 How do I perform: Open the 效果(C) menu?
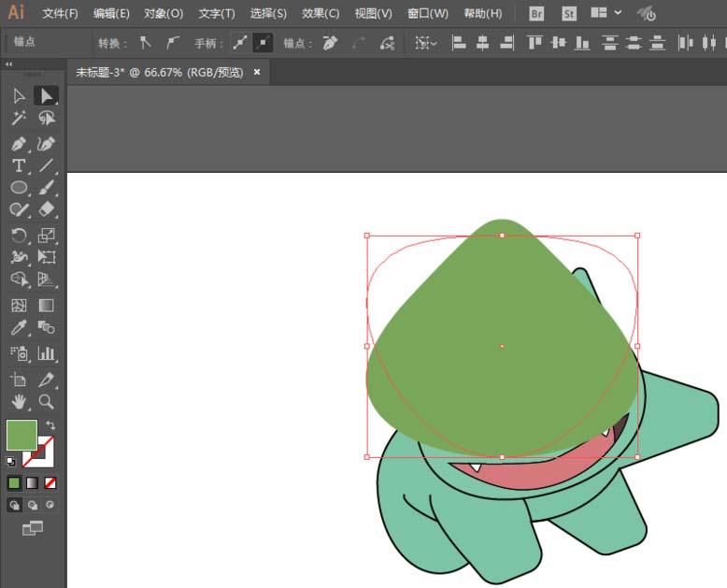point(321,13)
